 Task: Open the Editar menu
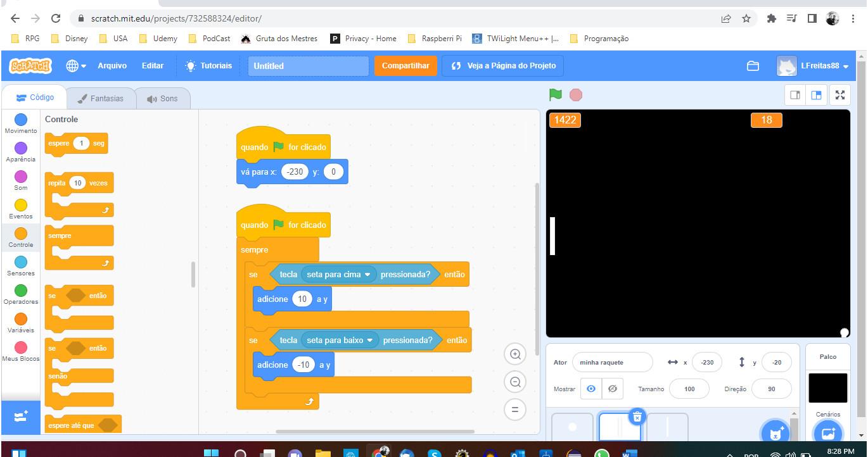[x=153, y=66]
